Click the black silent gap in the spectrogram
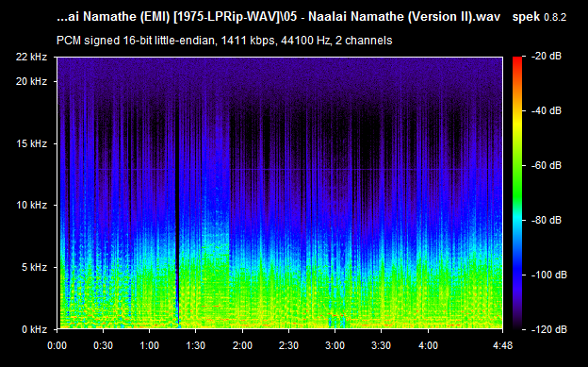Image resolution: width=588 pixels, height=367 pixels. click(177, 210)
